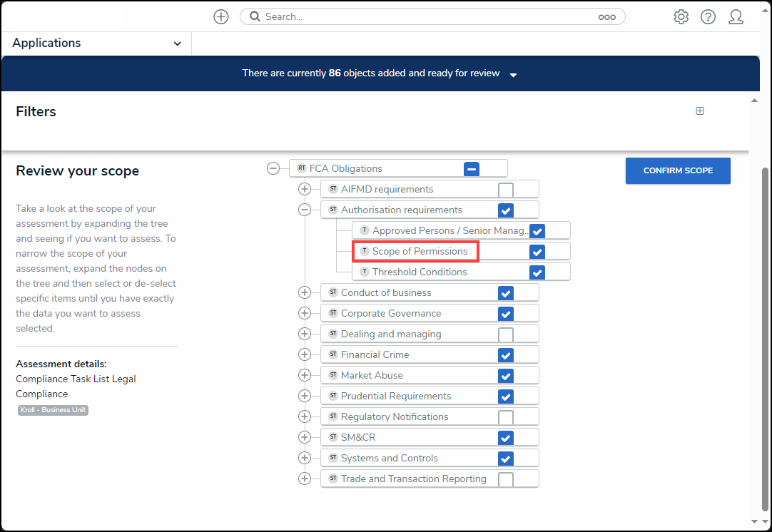
Task: Check the AIFMD requirements checkbox
Action: 505,190
